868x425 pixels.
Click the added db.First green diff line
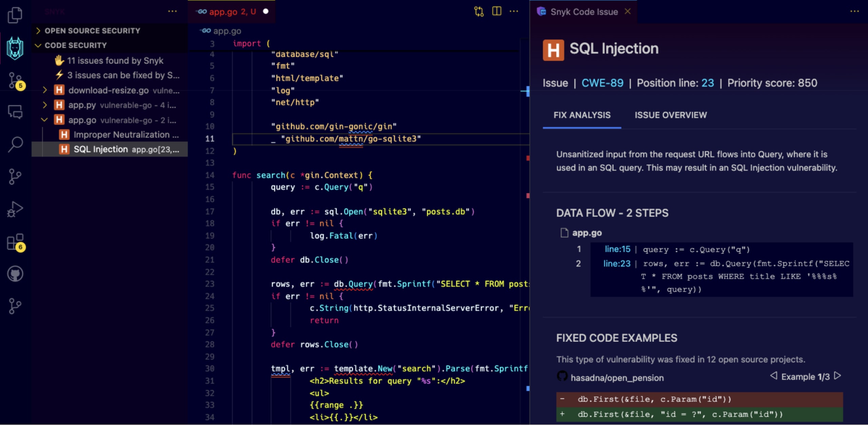click(699, 414)
